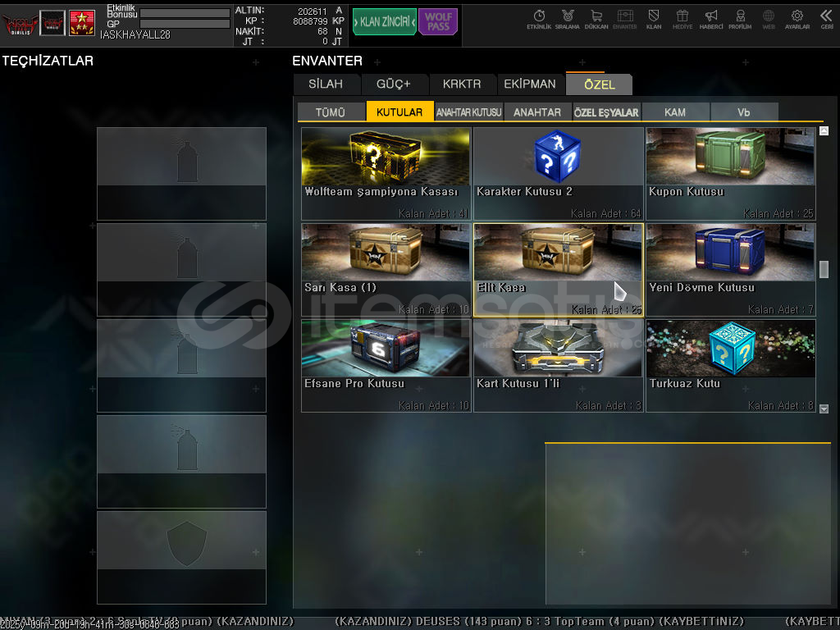Click the NAKİT value 68
Image resolution: width=840 pixels, height=630 pixels.
(322, 32)
